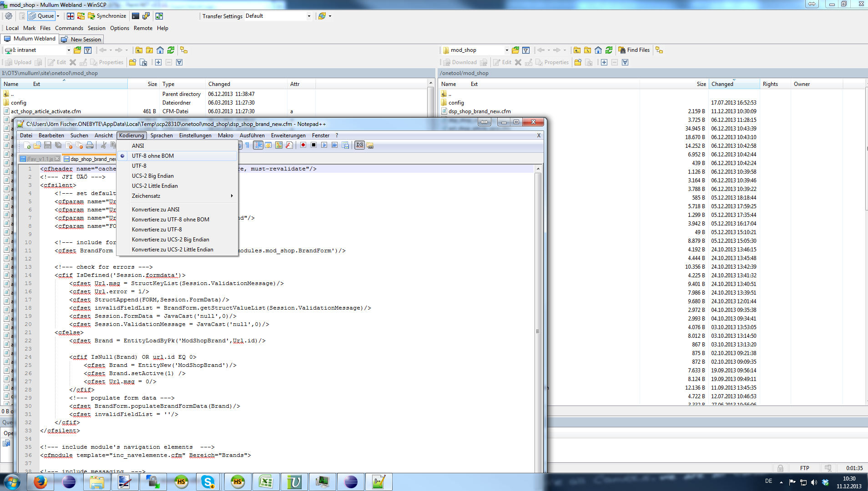Viewport: 868px width, 491px height.
Task: Open the local drive intranet dropdown
Action: 69,50
